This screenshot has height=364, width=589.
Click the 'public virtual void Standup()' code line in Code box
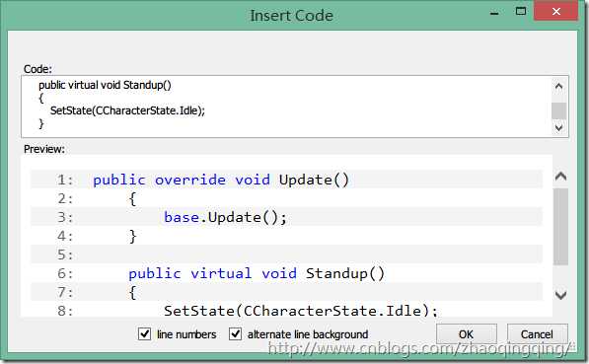coord(105,85)
